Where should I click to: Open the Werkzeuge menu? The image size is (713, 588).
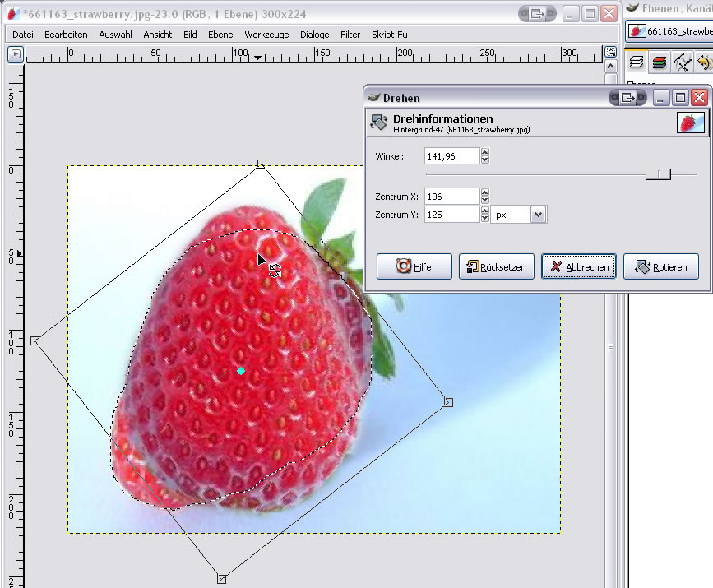point(266,35)
